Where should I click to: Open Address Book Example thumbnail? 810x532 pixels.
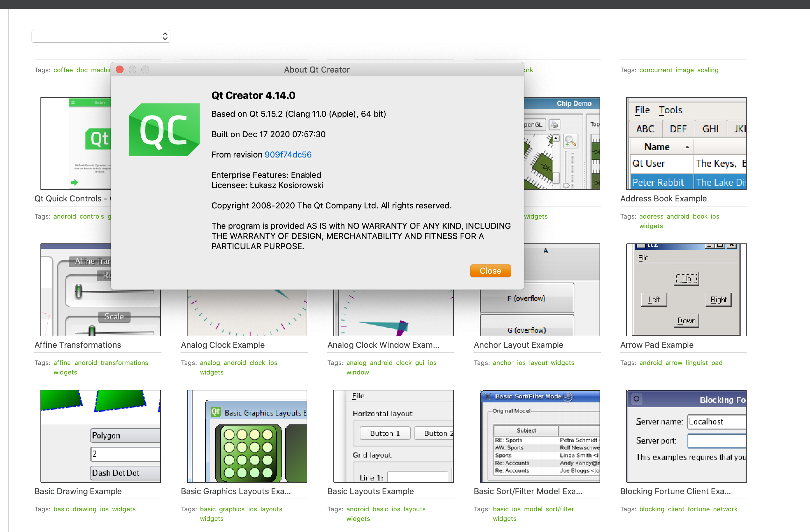pos(686,143)
